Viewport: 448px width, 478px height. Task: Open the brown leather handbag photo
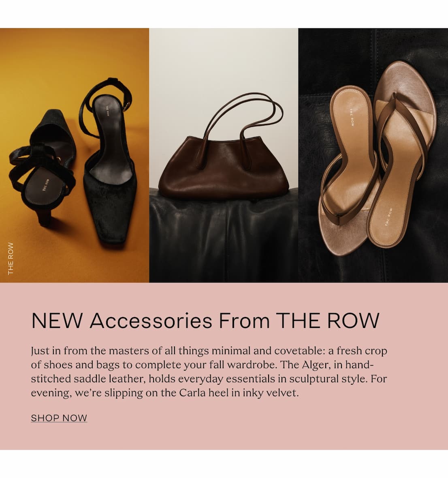click(224, 155)
